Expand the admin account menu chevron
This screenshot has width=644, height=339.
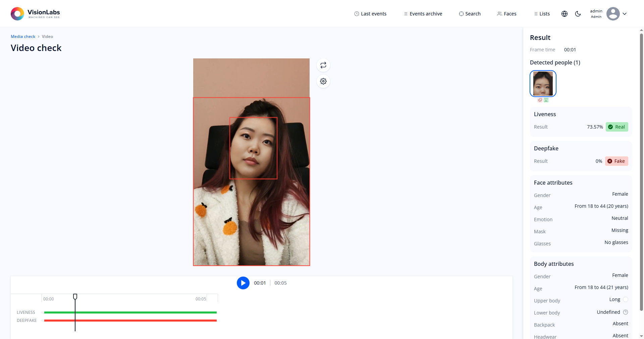pyautogui.click(x=625, y=13)
